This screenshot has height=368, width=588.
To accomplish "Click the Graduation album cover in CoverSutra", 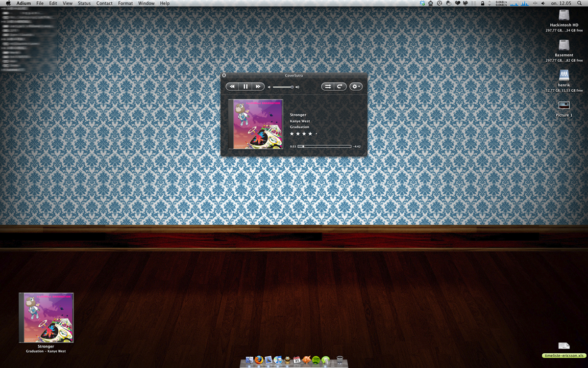I will coord(256,124).
